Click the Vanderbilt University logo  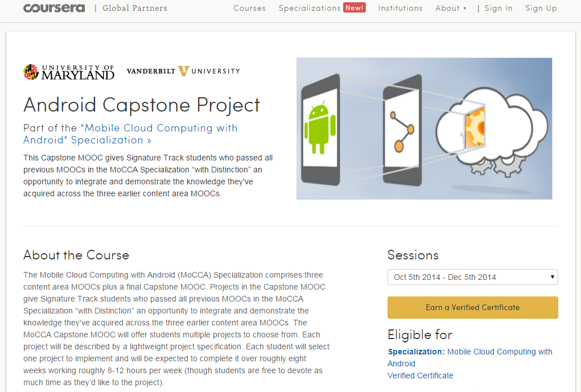click(183, 71)
